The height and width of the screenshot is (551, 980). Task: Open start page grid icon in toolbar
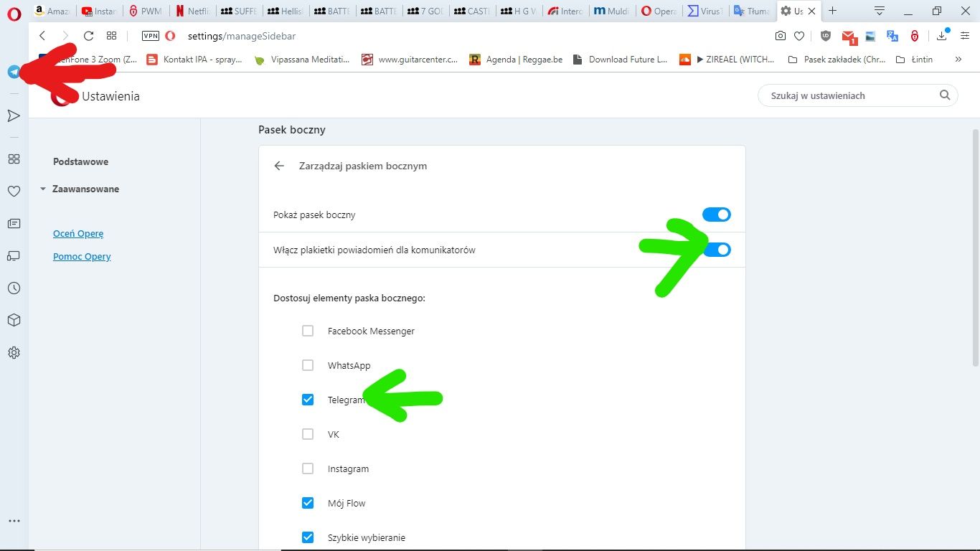(x=111, y=36)
